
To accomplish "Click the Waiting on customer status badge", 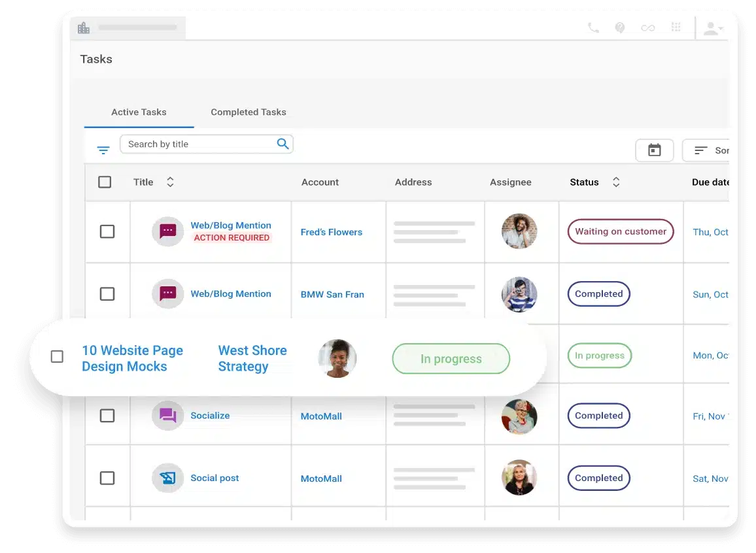I will point(620,231).
